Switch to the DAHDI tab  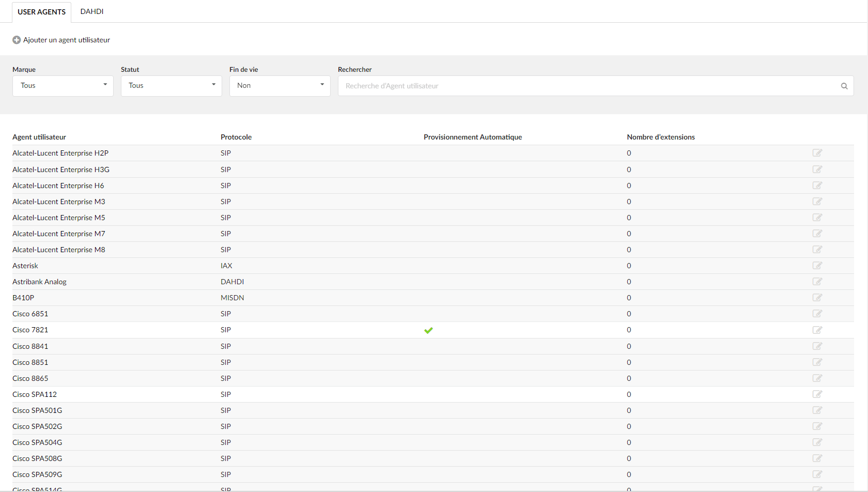pyautogui.click(x=92, y=11)
